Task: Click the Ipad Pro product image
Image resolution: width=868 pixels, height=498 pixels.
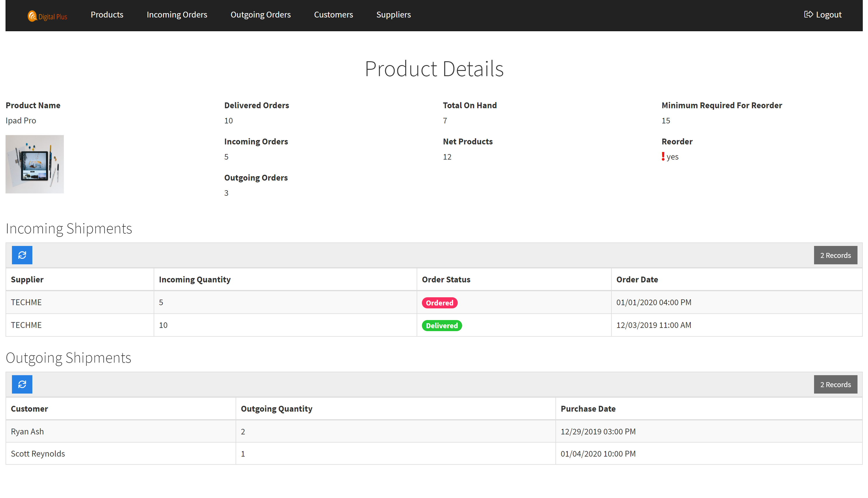Action: click(x=34, y=164)
